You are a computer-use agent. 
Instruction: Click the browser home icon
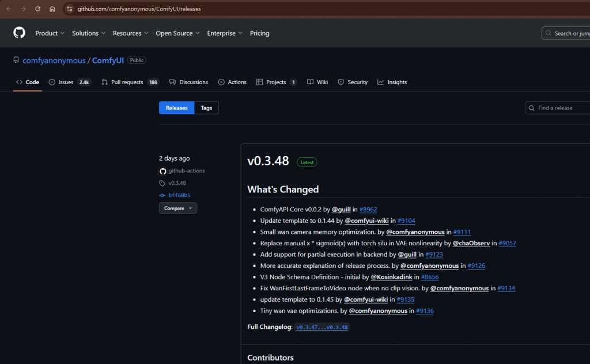point(52,9)
